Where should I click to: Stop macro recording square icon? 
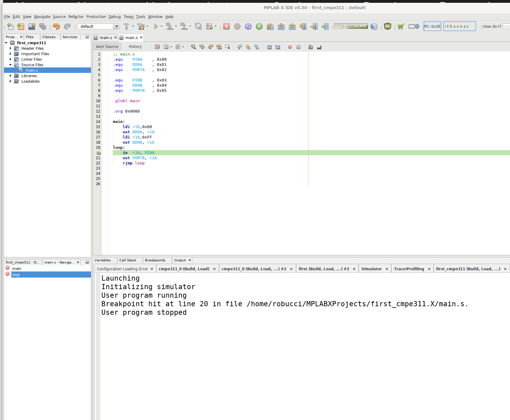coord(298,47)
